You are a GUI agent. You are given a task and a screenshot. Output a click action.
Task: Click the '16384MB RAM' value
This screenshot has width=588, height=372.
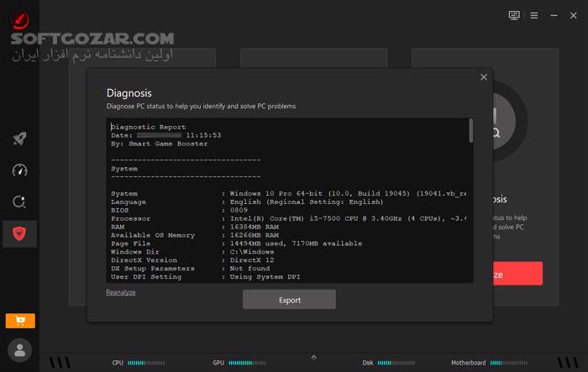pos(255,227)
